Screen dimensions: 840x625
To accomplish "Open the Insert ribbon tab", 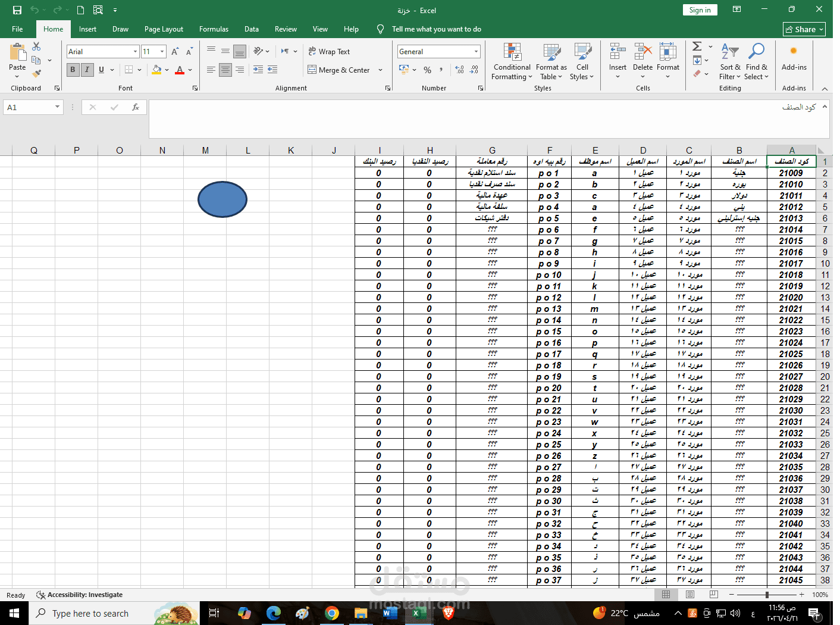I will [x=87, y=29].
